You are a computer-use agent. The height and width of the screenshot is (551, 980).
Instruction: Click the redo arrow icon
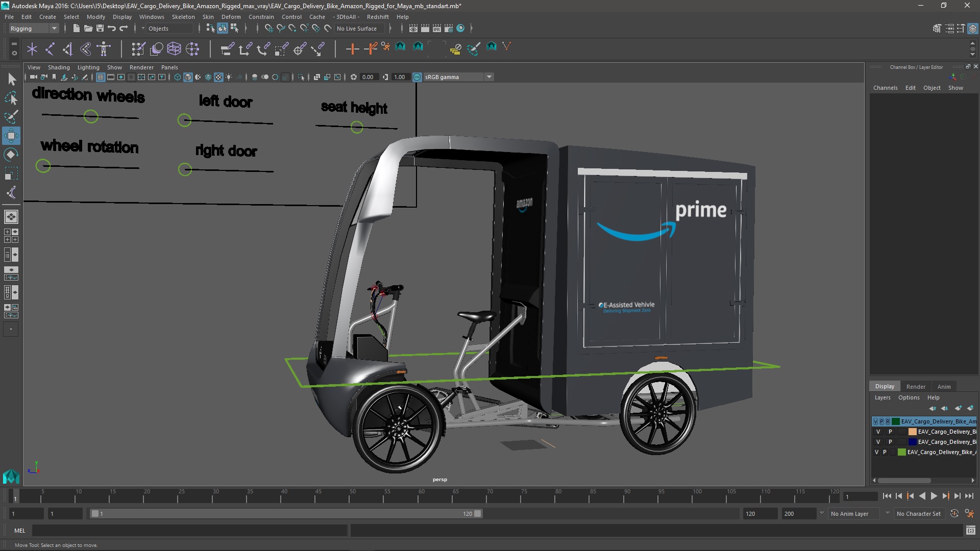pos(124,29)
